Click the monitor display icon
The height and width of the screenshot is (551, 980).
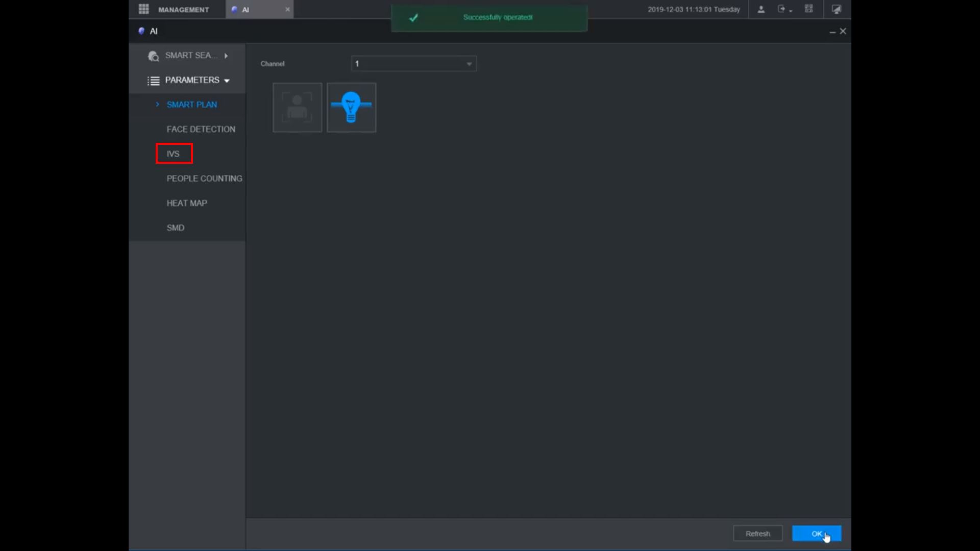coord(837,9)
